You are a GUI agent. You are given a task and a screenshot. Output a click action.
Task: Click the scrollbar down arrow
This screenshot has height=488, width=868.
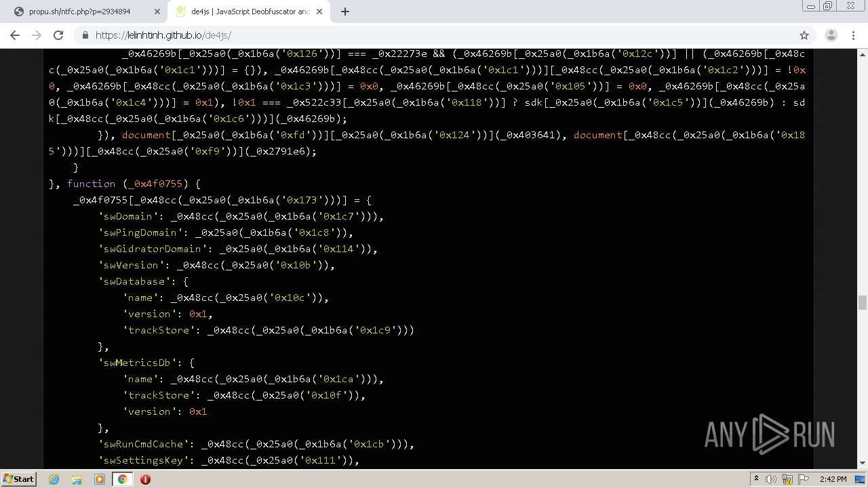click(x=863, y=464)
